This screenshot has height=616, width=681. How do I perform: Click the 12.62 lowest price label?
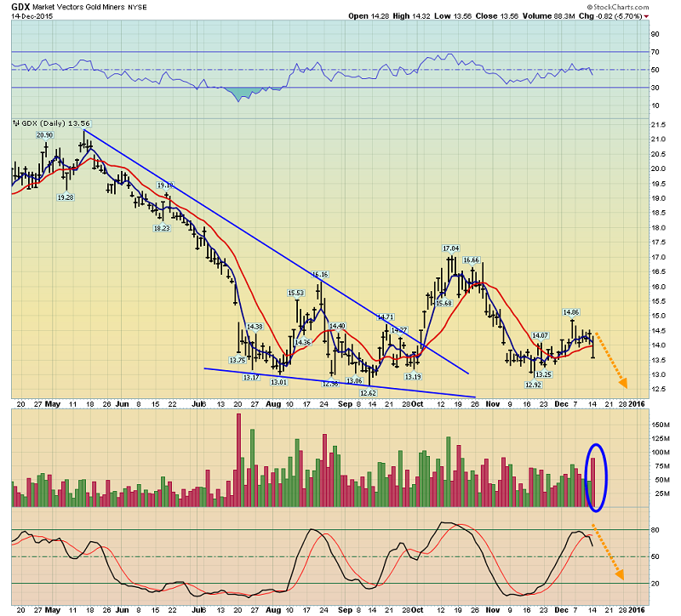(368, 393)
